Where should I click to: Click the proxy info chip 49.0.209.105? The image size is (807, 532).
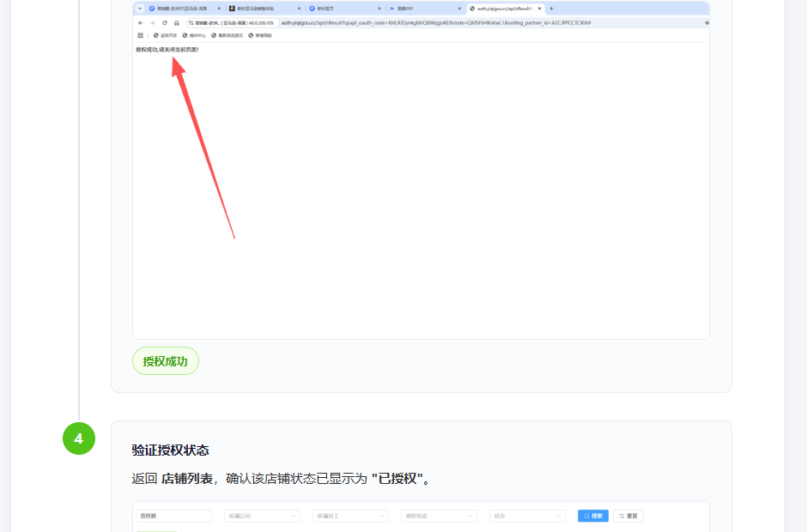click(233, 23)
